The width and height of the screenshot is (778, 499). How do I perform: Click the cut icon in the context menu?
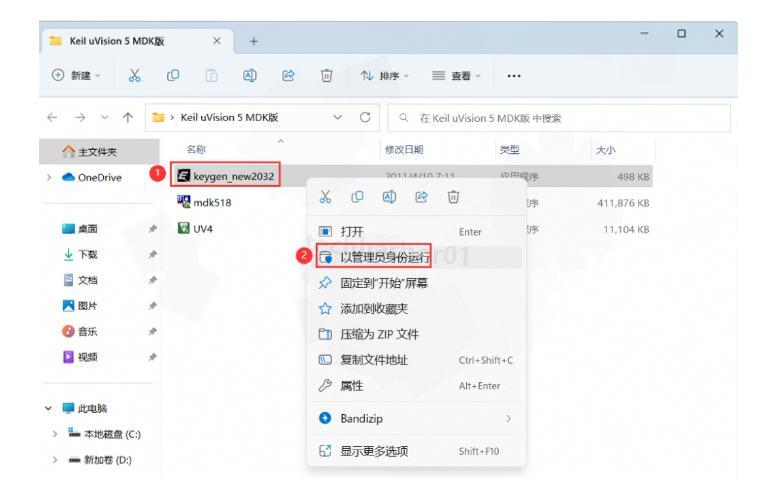325,197
